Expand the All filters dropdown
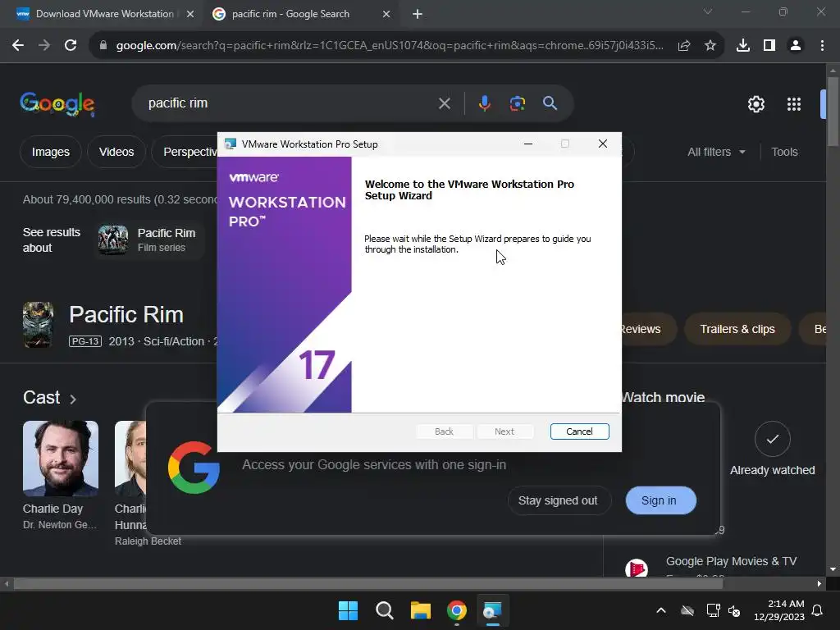Image resolution: width=840 pixels, height=630 pixels. (716, 152)
